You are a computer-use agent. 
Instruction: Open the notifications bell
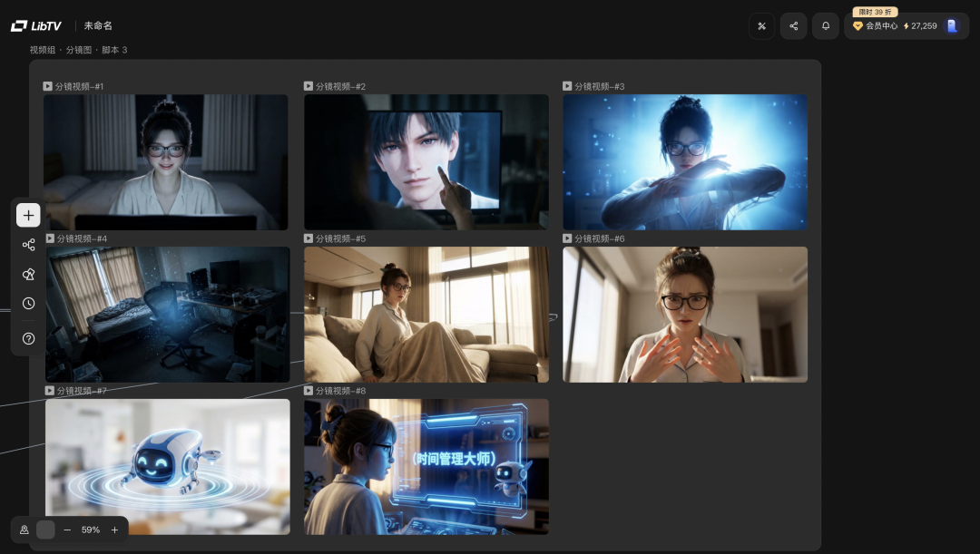click(x=825, y=26)
